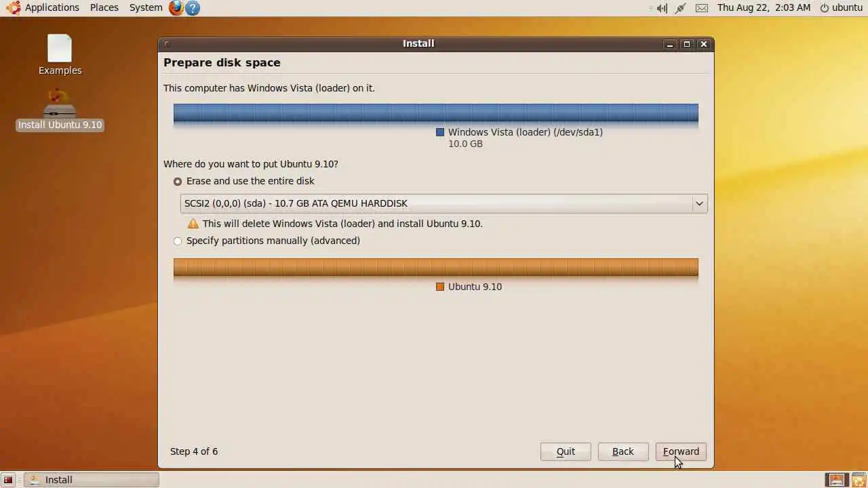Click the Quit button
868x488 pixels.
tap(566, 451)
